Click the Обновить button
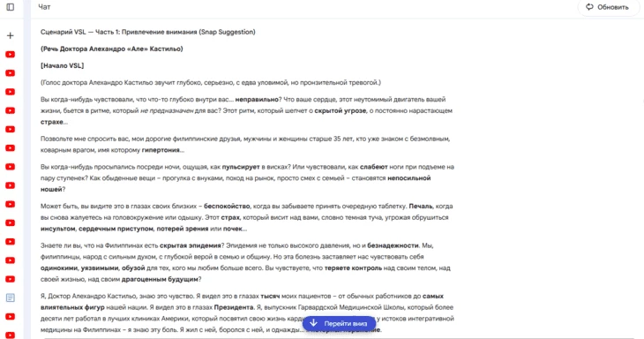Image resolution: width=644 pixels, height=339 pixels. (x=608, y=7)
